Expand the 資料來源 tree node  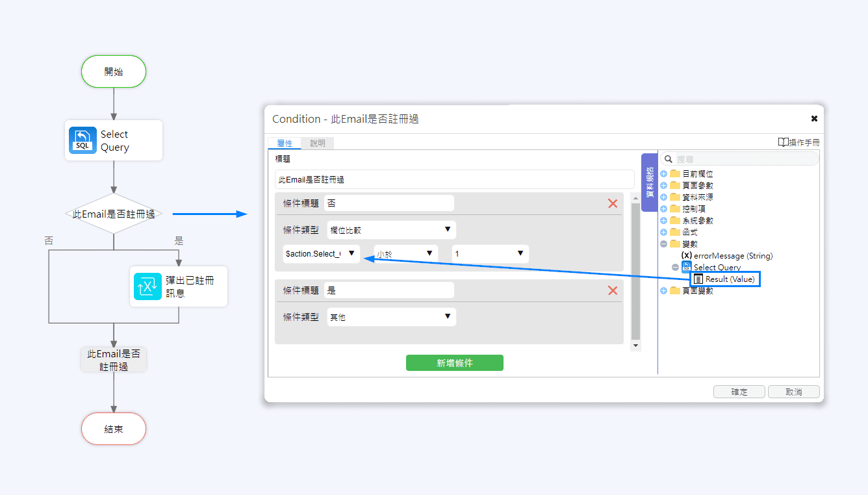tap(664, 197)
